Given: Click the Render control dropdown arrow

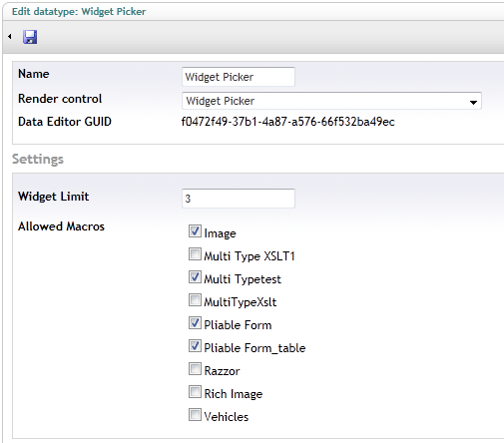Looking at the screenshot, I should 473,102.
